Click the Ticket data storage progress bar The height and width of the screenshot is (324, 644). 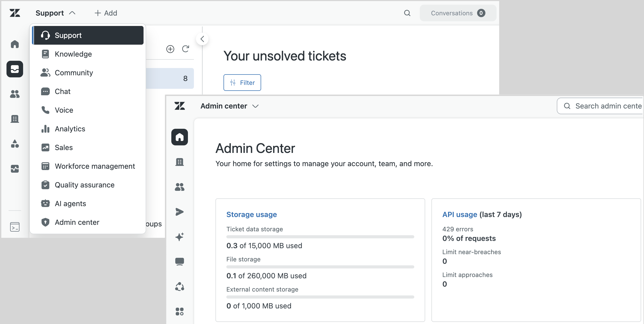320,237
